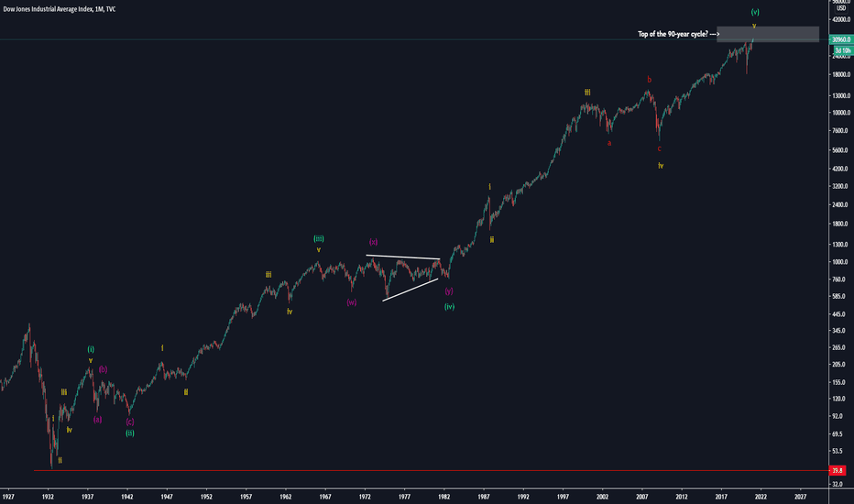The height and width of the screenshot is (504, 854).
Task: Click the 10000.0 price axis label
Action: pyautogui.click(x=839, y=113)
